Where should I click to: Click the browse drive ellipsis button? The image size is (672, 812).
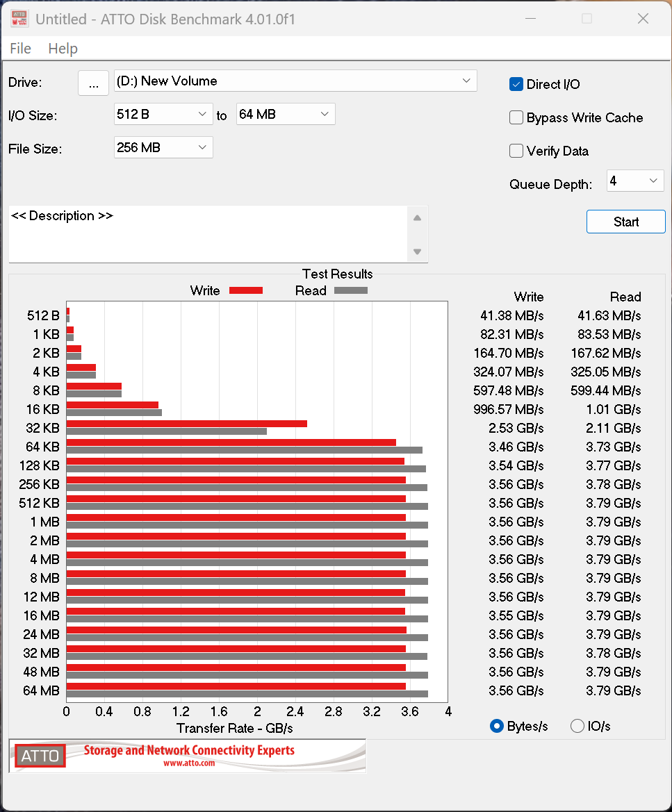93,83
